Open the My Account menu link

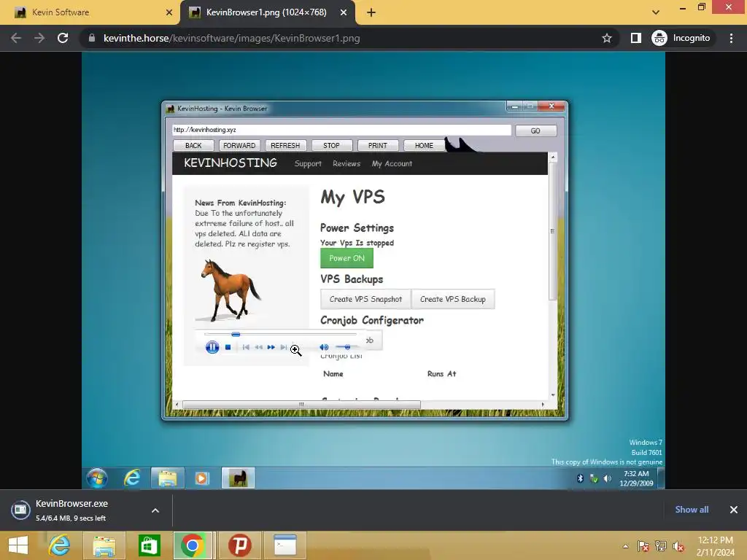pos(392,163)
